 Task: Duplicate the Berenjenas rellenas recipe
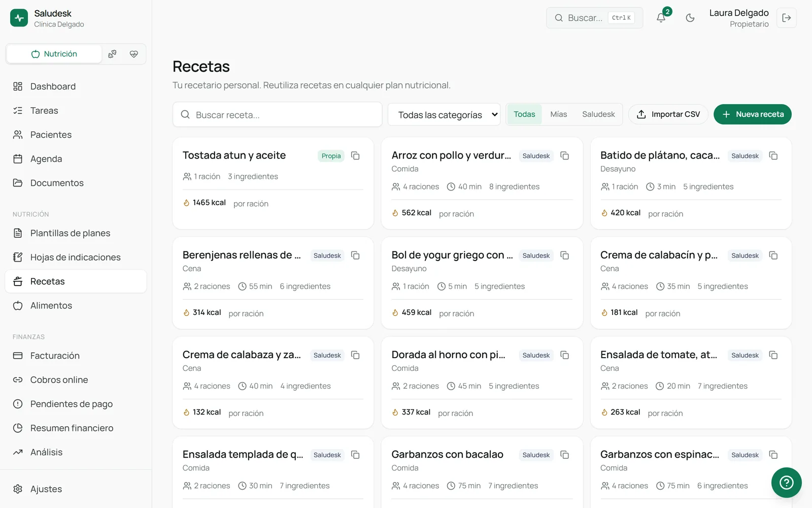point(355,255)
